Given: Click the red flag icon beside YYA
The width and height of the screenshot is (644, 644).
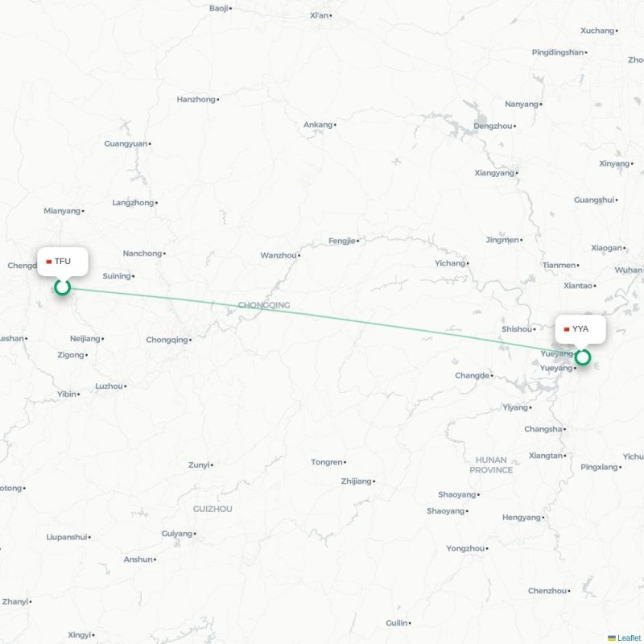Looking at the screenshot, I should click(567, 329).
